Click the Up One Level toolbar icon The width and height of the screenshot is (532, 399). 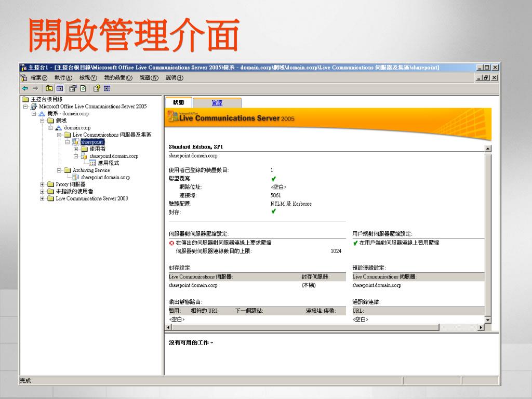[x=49, y=88]
